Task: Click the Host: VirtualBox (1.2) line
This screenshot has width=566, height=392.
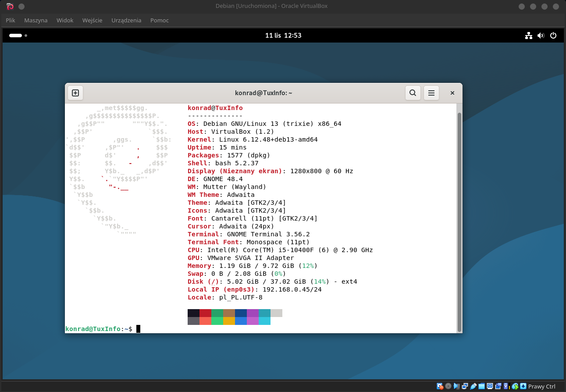Action: pos(231,132)
